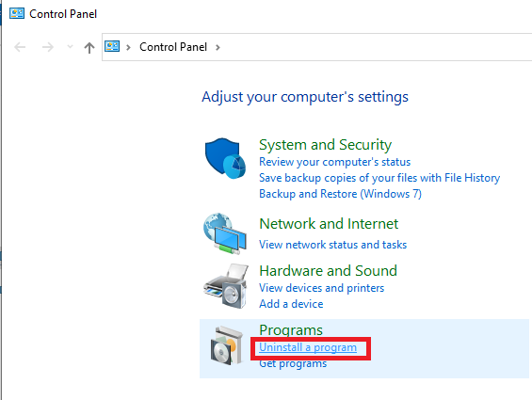Click the System and Security shield icon

tap(225, 158)
